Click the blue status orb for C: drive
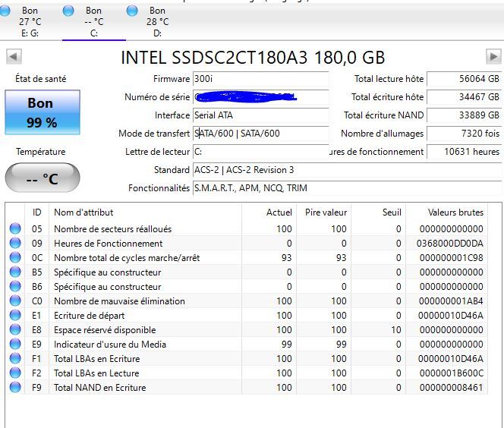Screen dimensions: 504x428 point(68,11)
